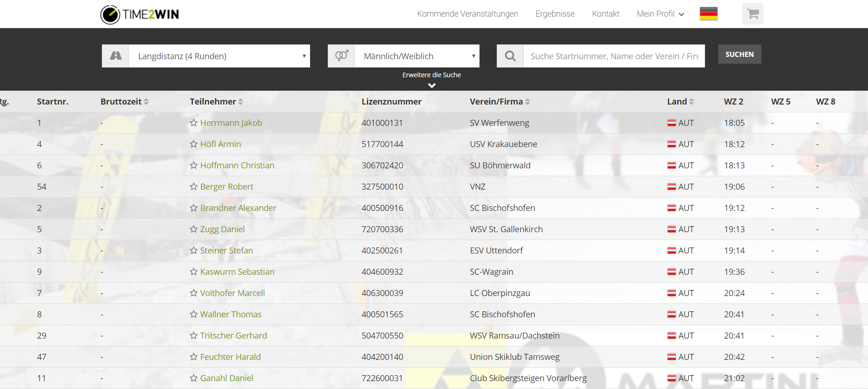Switch language via German flag

coord(708,14)
